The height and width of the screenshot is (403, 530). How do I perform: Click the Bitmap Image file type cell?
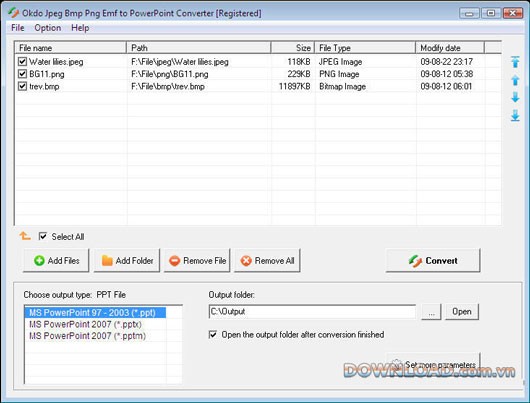(x=342, y=86)
